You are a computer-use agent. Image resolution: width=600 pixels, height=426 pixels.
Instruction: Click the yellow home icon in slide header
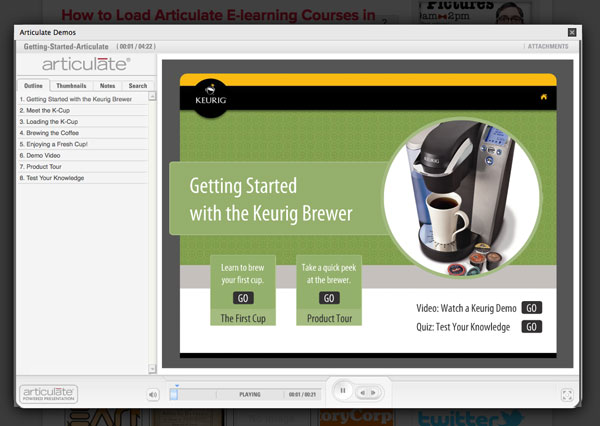543,97
